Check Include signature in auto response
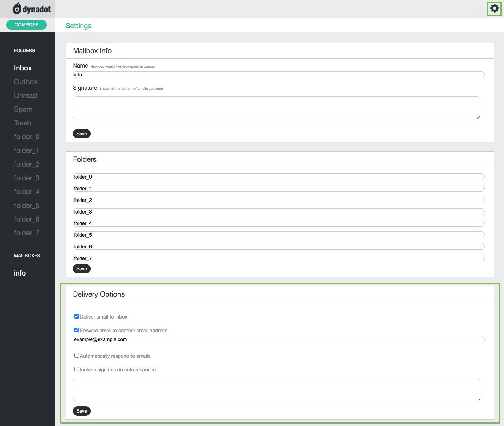504x426 pixels. click(x=76, y=369)
